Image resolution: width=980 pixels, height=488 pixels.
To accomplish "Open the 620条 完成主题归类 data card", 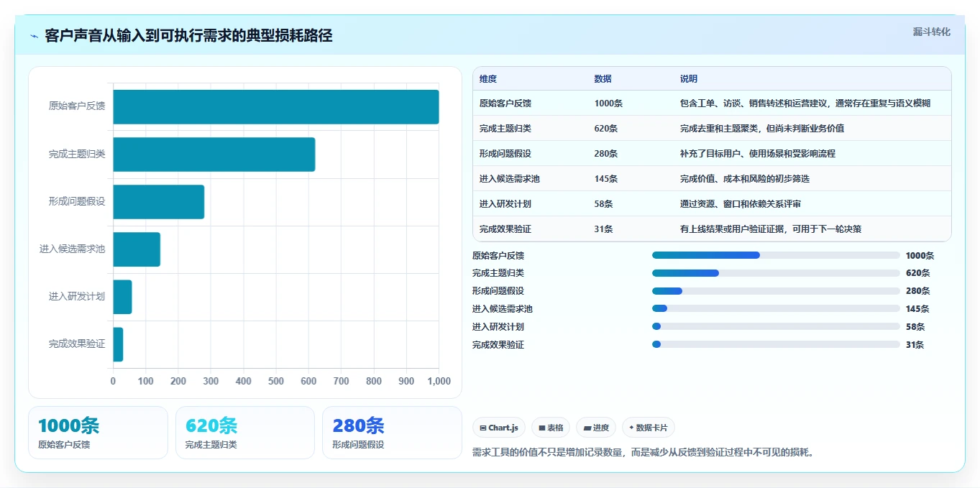I will click(x=245, y=433).
